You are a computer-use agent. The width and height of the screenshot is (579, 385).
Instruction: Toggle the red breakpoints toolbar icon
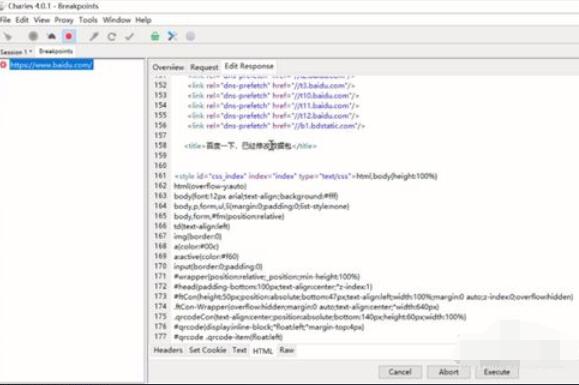[x=69, y=36]
